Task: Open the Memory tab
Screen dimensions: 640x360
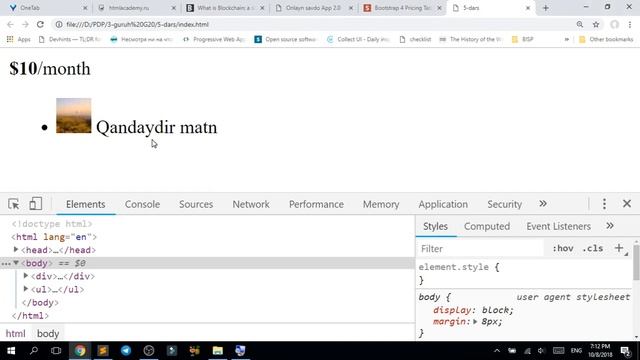Action: point(381,204)
